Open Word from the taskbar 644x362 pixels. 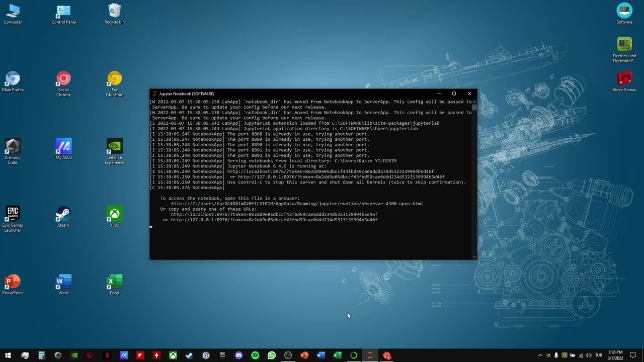click(x=321, y=355)
